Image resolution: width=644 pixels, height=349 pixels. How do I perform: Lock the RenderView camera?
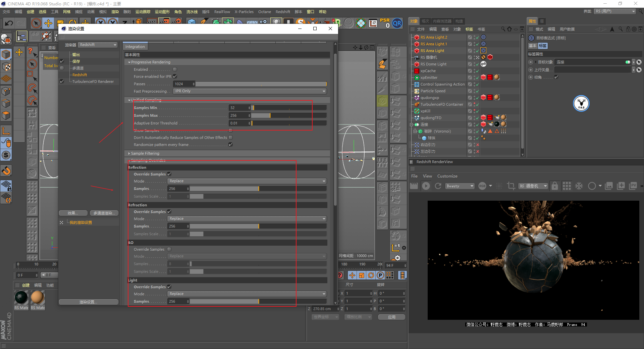pyautogui.click(x=555, y=186)
